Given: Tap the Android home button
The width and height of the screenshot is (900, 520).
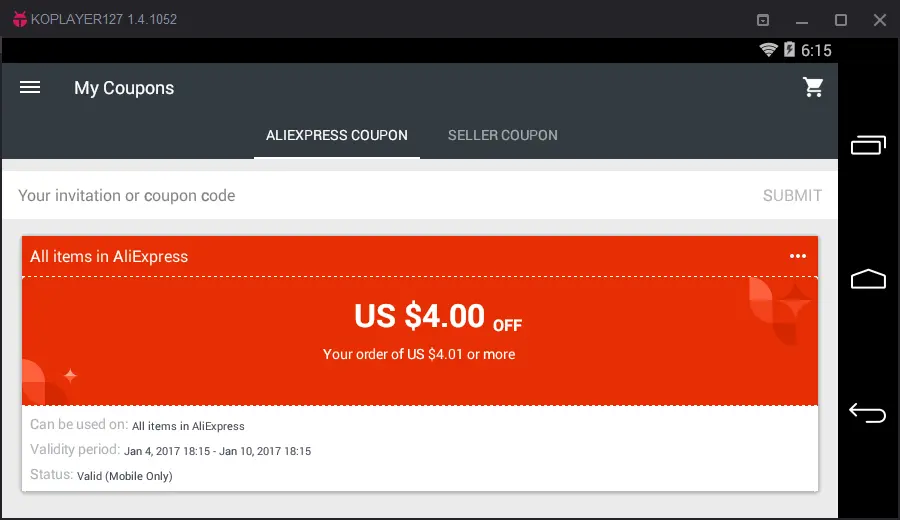Looking at the screenshot, I should pos(868,279).
